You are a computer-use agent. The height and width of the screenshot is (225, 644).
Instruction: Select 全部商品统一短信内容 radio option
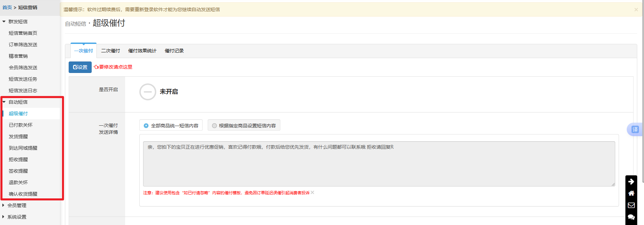tap(146, 126)
